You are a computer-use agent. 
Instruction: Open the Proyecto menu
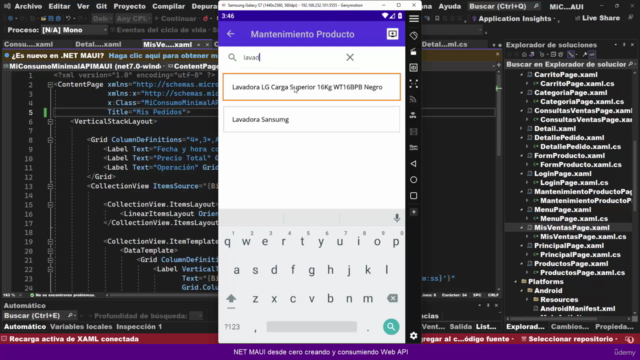coord(129,6)
